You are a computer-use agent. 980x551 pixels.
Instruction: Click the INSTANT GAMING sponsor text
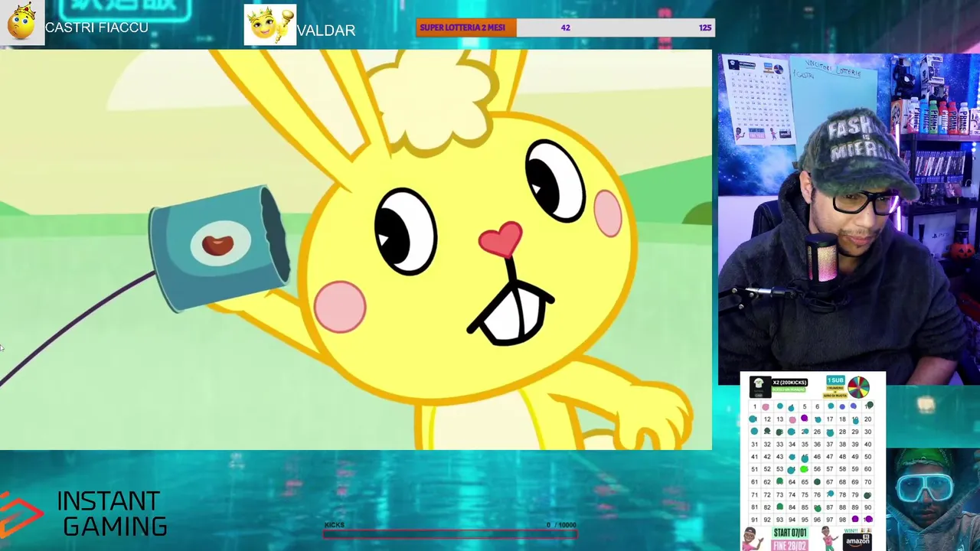[112, 514]
